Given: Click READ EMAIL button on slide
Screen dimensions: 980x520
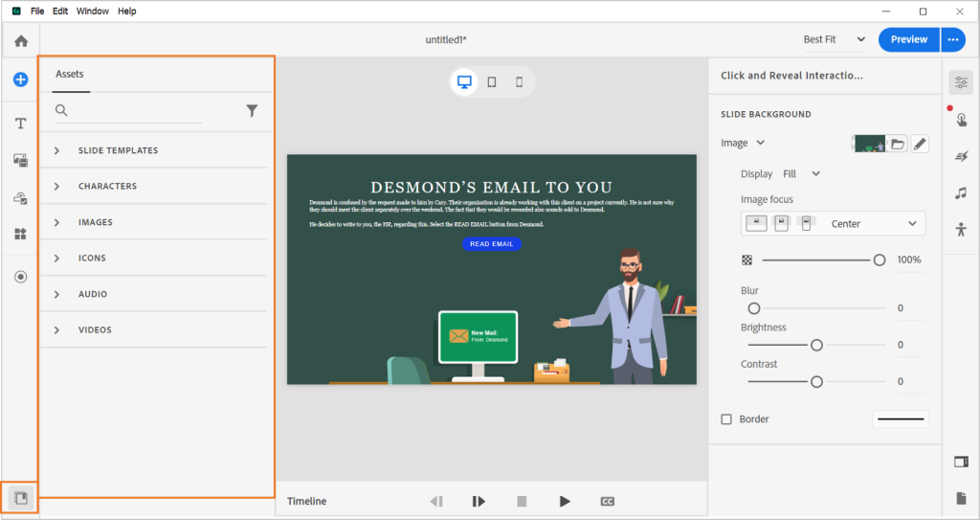Looking at the screenshot, I should coord(492,244).
